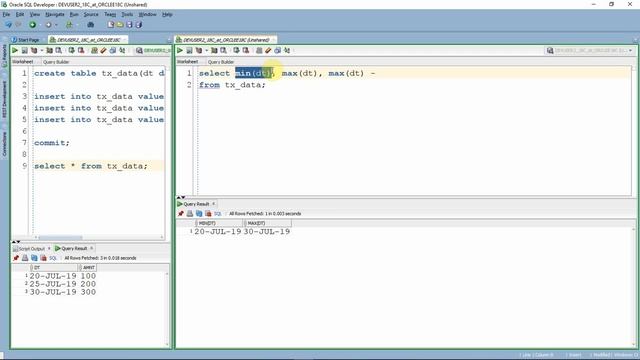Image resolution: width=640 pixels, height=360 pixels.
Task: Open Connections side panel tab
Action: (4, 144)
